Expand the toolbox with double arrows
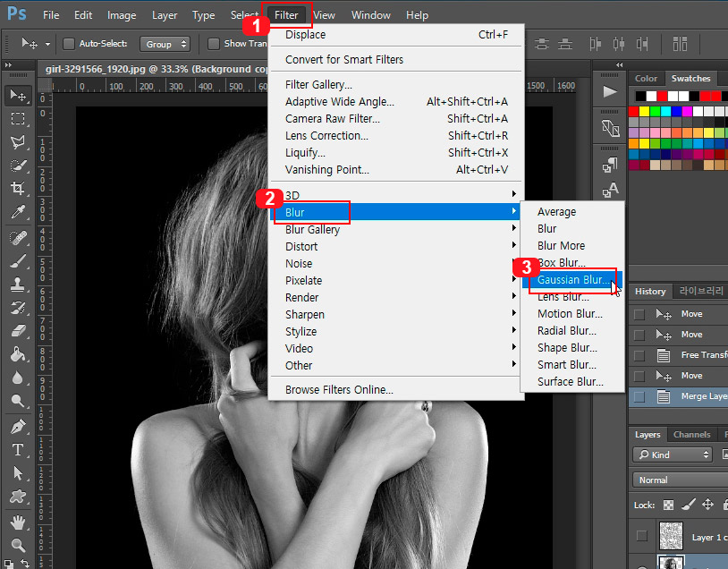This screenshot has height=569, width=728. 8,65
